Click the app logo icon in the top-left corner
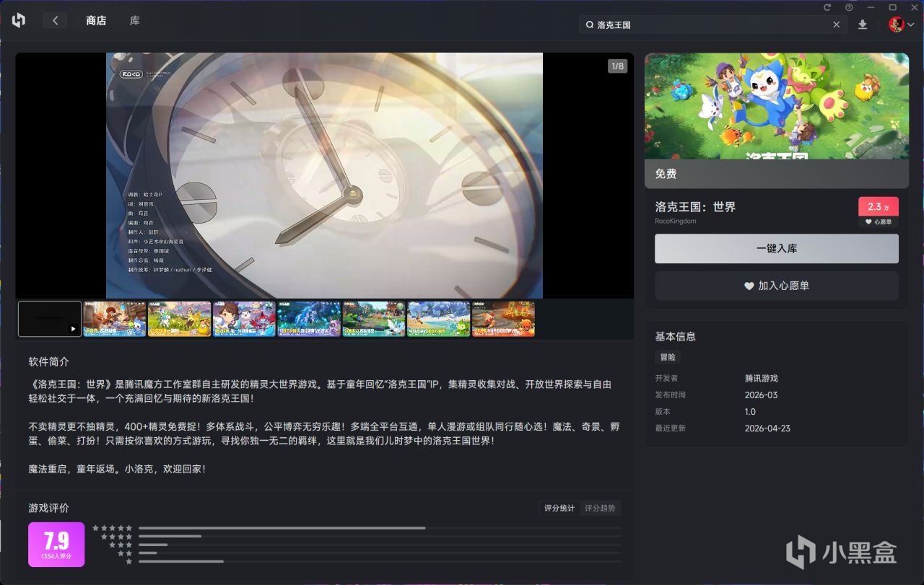Screen dimensions: 924x585 tap(19, 20)
